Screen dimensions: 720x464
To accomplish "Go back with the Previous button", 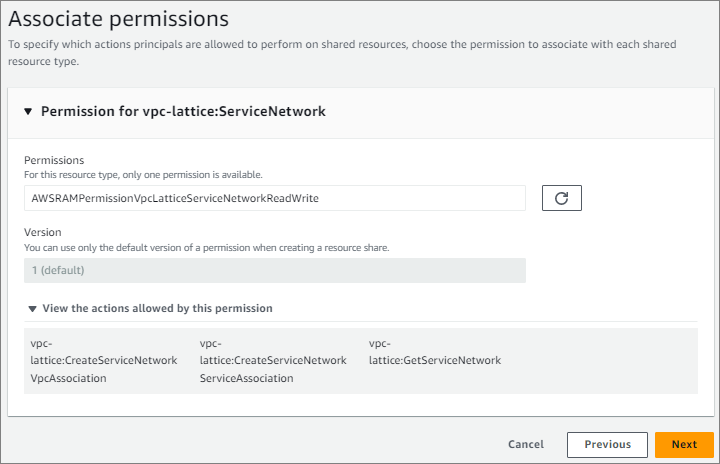I will pos(607,444).
